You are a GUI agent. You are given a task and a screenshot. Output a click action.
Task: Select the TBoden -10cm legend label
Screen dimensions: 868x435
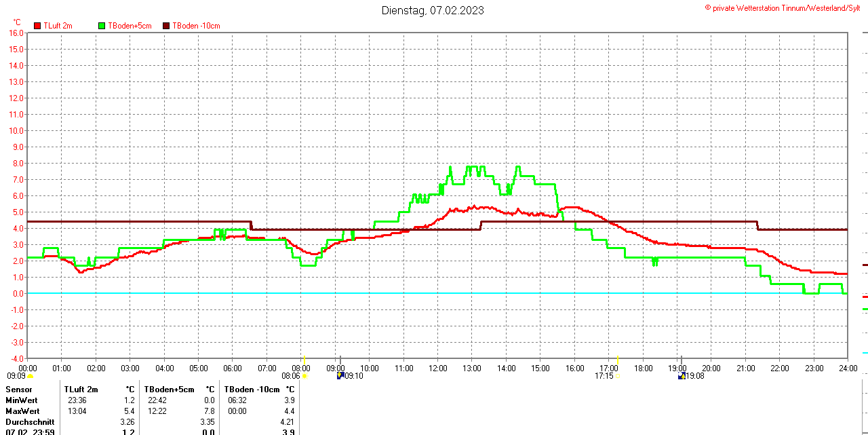[x=196, y=26]
